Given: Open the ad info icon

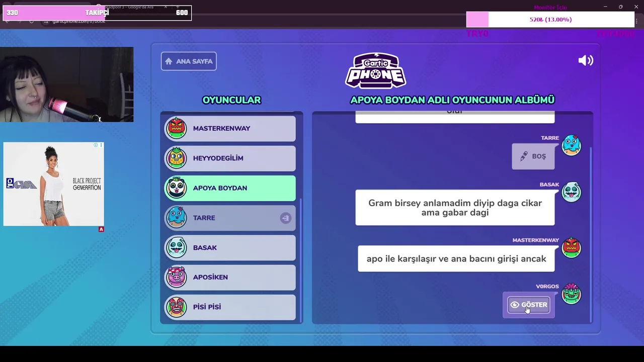Looking at the screenshot, I should click(96, 145).
